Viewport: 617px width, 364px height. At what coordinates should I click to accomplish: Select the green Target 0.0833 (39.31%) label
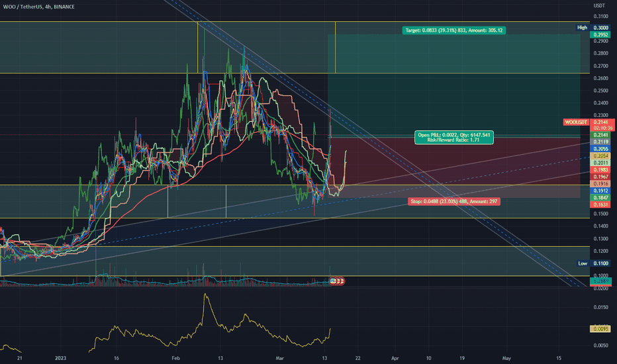coord(453,30)
